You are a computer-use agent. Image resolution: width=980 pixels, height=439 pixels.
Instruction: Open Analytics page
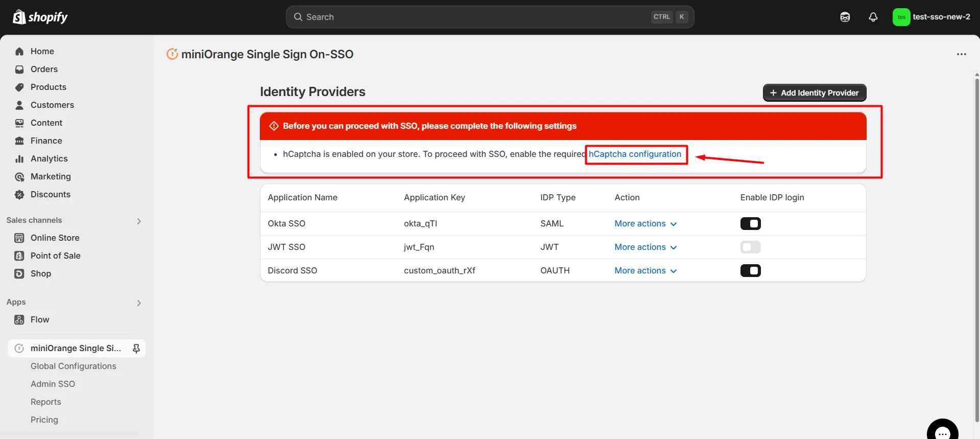(x=49, y=158)
